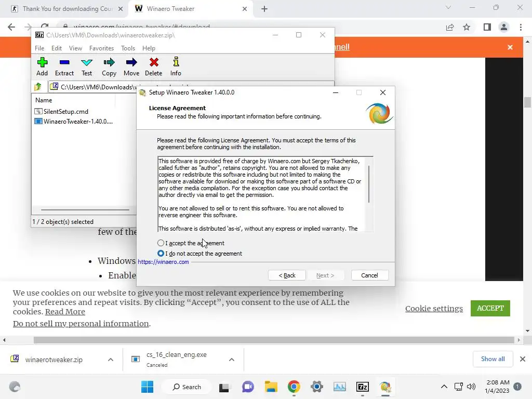Open Task View from taskbar
Image resolution: width=532 pixels, height=399 pixels.
[x=224, y=387]
